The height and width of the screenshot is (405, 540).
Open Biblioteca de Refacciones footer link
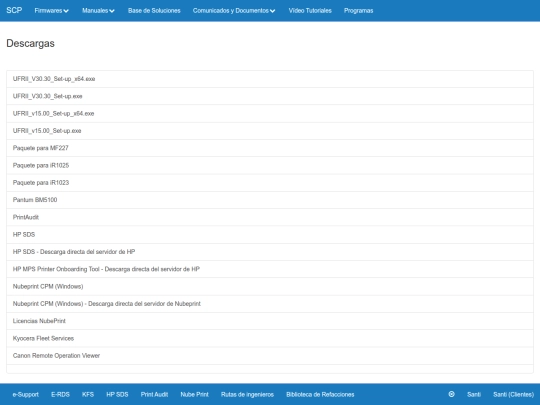pyautogui.click(x=320, y=395)
